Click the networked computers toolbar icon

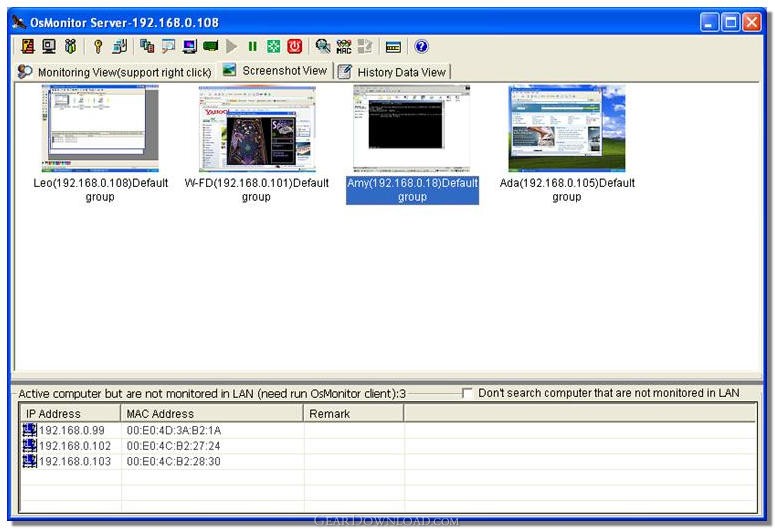point(120,46)
